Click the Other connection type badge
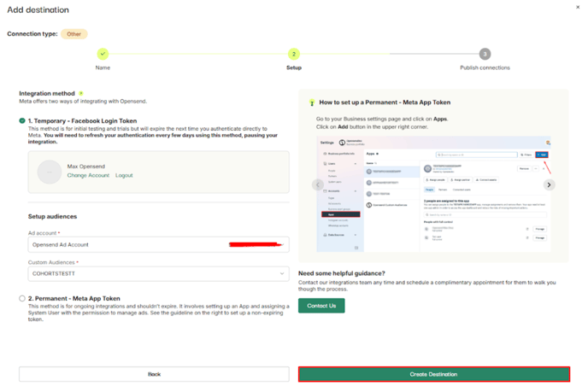Image resolution: width=588 pixels, height=386 pixels. click(x=74, y=33)
